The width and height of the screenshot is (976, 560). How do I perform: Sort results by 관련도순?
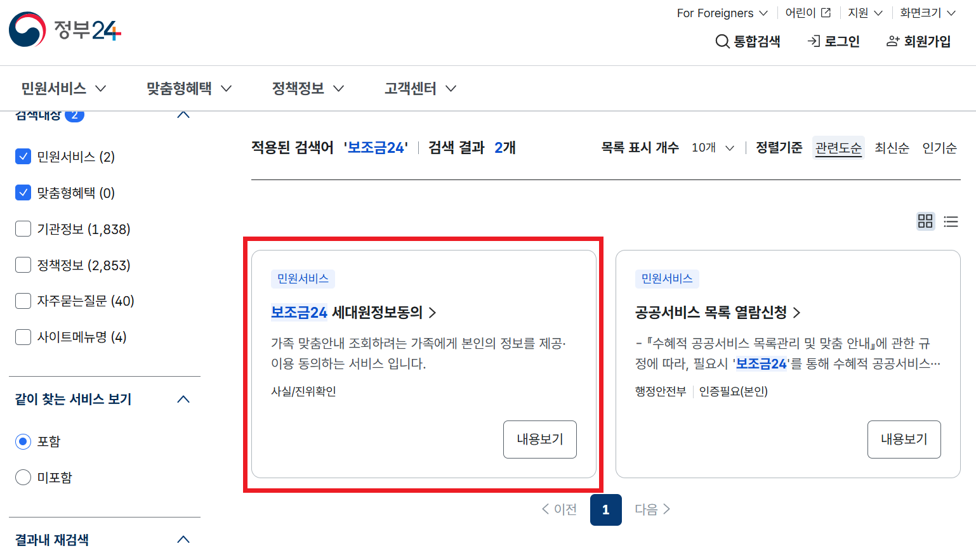pyautogui.click(x=838, y=148)
